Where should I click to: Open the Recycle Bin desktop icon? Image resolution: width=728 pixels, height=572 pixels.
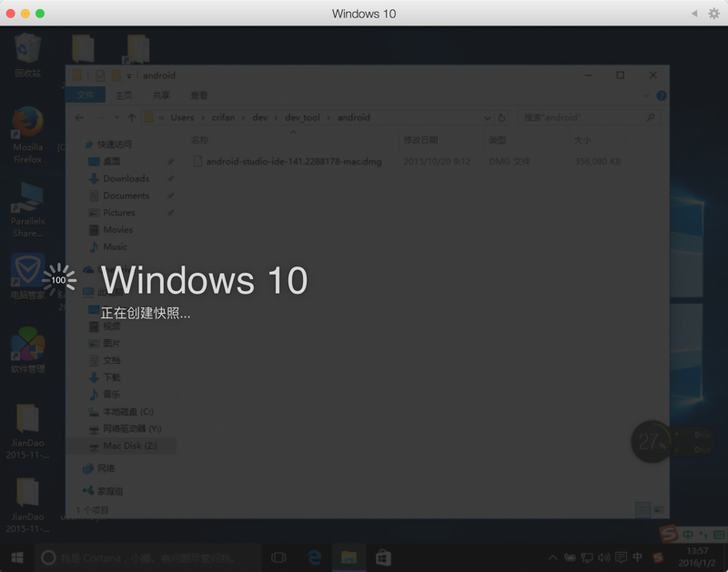[28, 55]
